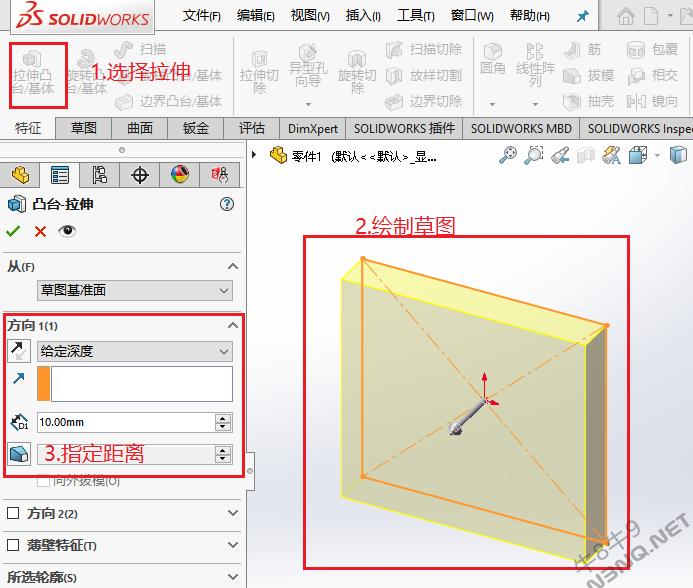This screenshot has width=693, height=588.
Task: Open the DisplayManager color ball tab
Action: click(x=179, y=175)
